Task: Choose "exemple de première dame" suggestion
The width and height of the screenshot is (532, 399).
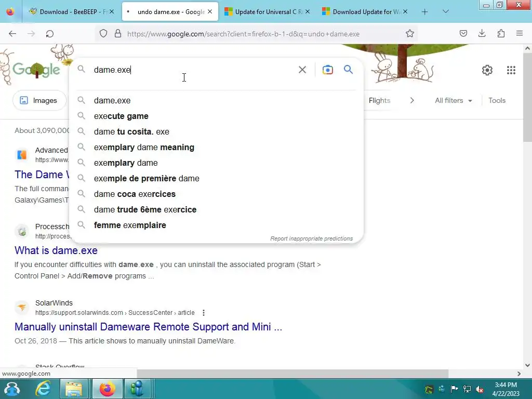Action: click(x=217, y=179)
